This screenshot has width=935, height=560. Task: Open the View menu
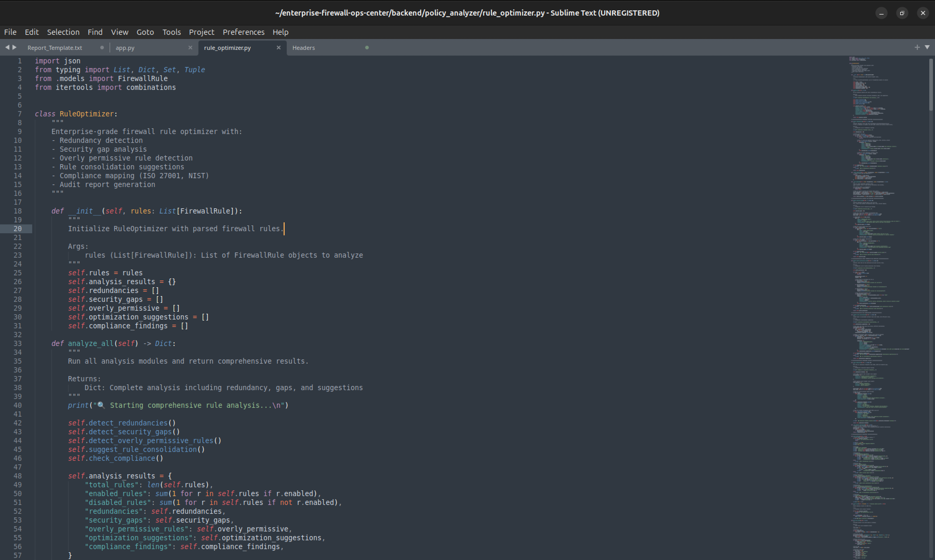(x=120, y=32)
